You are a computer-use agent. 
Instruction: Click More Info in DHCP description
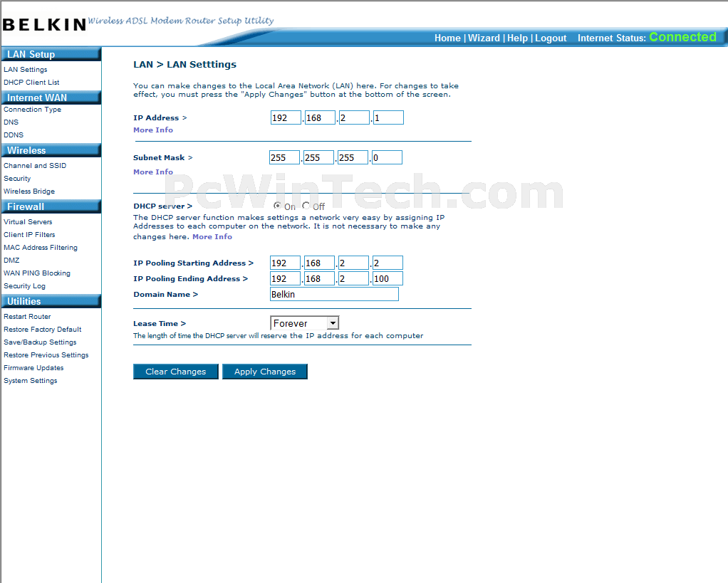point(212,236)
